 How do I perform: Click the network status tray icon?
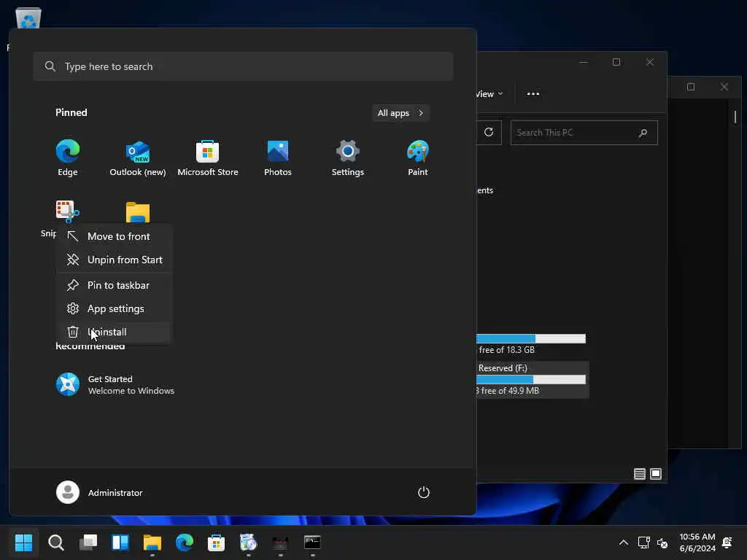pyautogui.click(x=643, y=542)
